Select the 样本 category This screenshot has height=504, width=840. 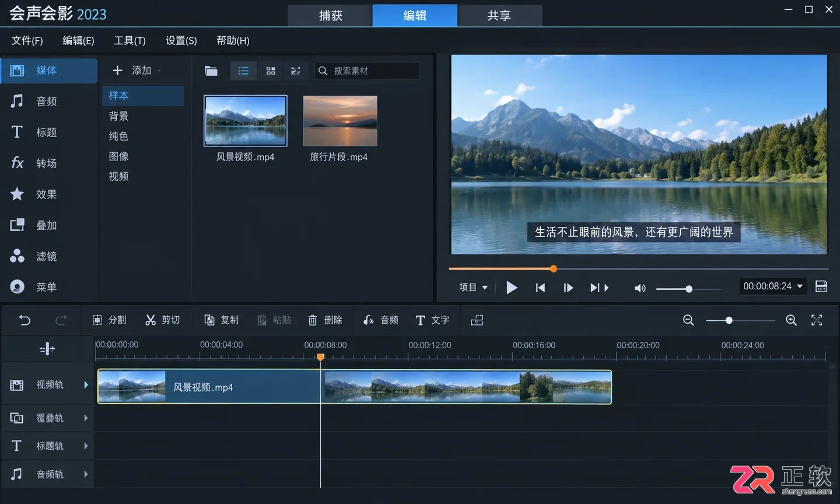[143, 96]
